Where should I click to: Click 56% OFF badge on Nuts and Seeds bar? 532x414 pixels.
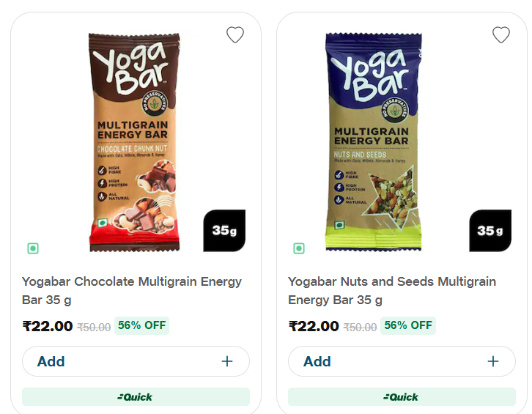click(408, 325)
